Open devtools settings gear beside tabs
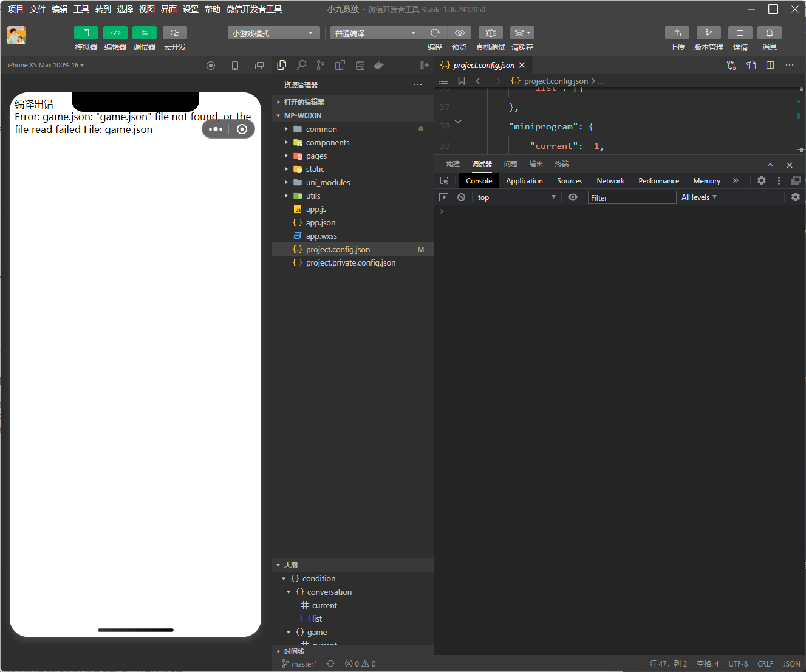Screen dimensions: 806x672 point(762,180)
